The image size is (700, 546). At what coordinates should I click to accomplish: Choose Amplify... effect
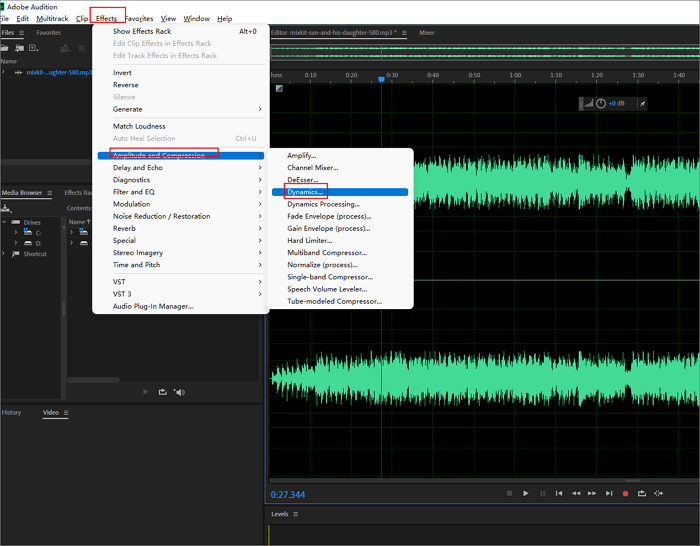(x=340, y=156)
